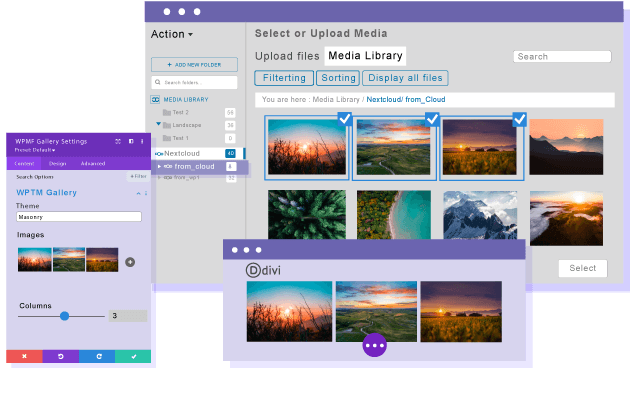Open the three-dot menu in Gallery Settings header
Screen dimensions: 630x397
pyautogui.click(x=142, y=141)
